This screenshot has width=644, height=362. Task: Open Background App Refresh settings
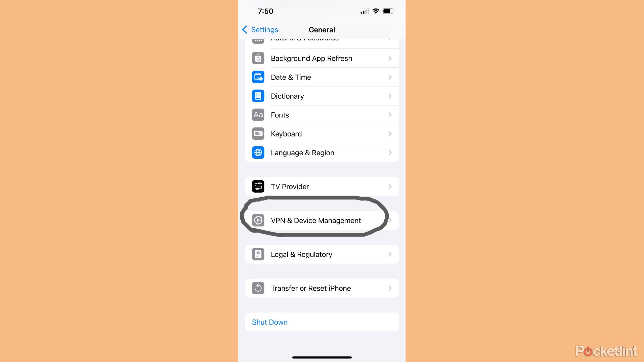pos(321,58)
